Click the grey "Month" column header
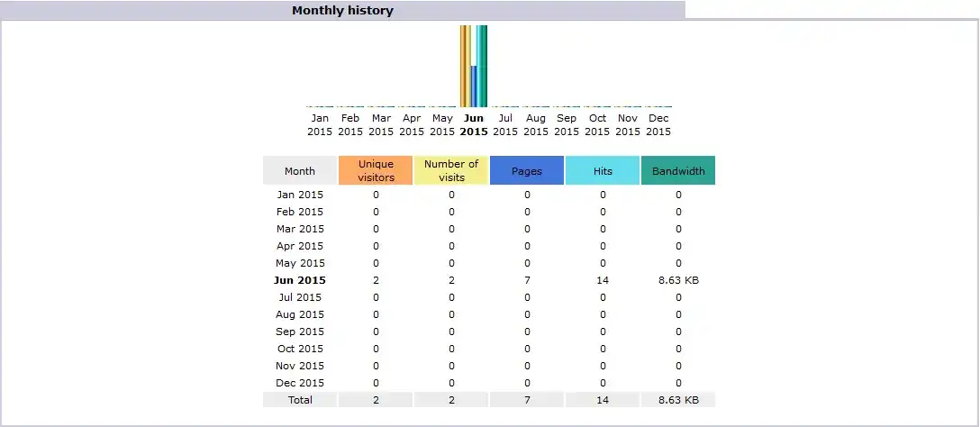The image size is (980, 427). [x=300, y=170]
